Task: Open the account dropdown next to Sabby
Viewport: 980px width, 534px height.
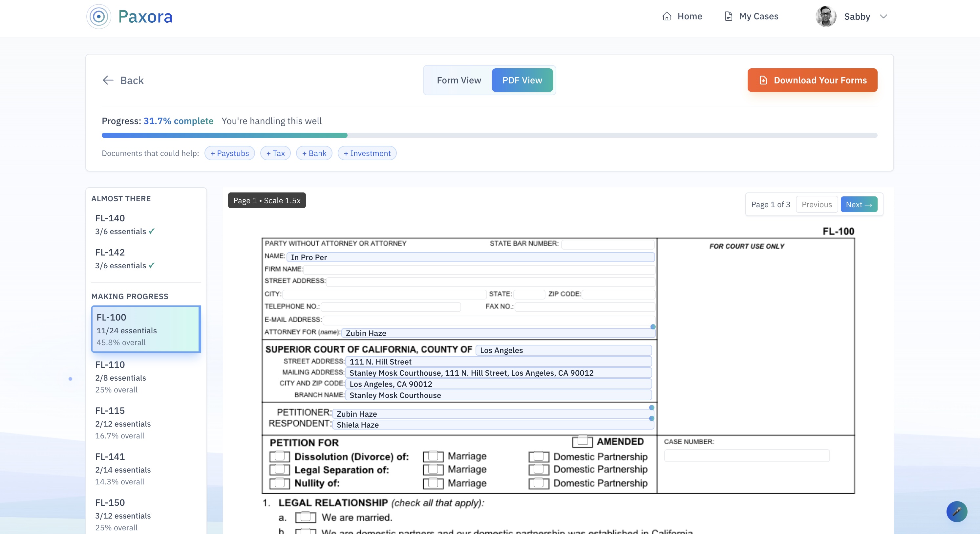Action: 884,17
